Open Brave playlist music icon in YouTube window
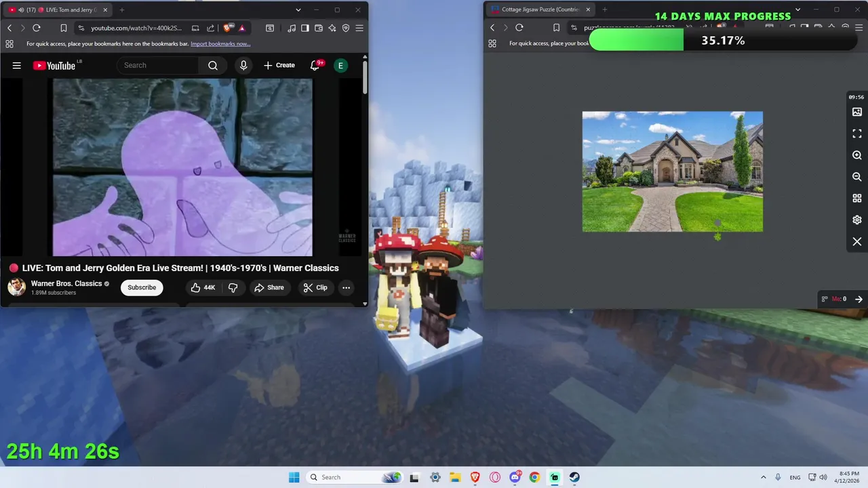 [292, 28]
